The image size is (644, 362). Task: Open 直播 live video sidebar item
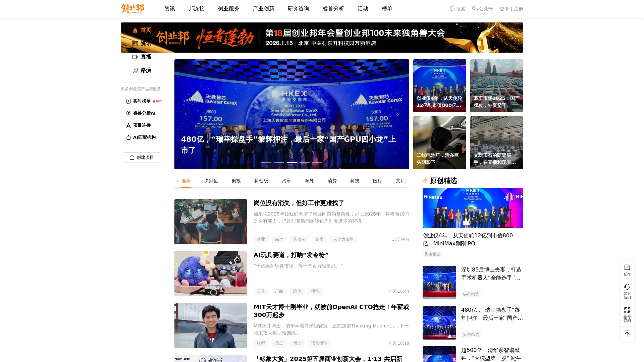[x=142, y=57]
